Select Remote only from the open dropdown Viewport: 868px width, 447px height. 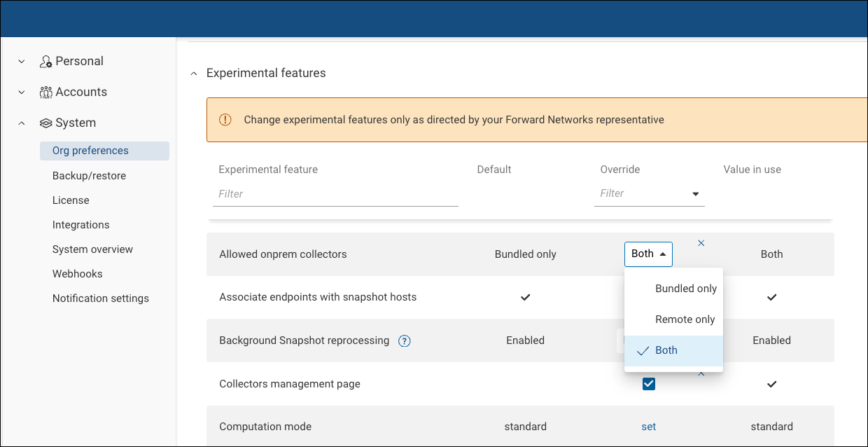[x=685, y=319]
